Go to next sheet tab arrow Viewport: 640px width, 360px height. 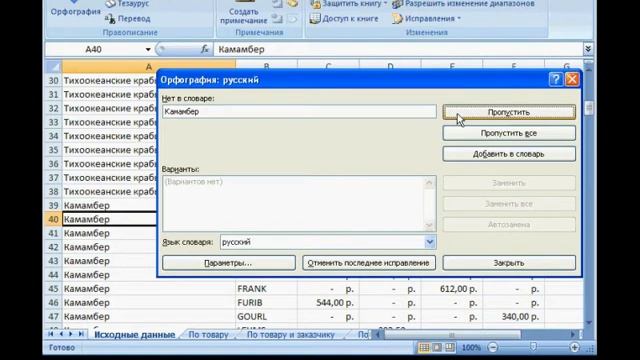pyautogui.click(x=71, y=334)
